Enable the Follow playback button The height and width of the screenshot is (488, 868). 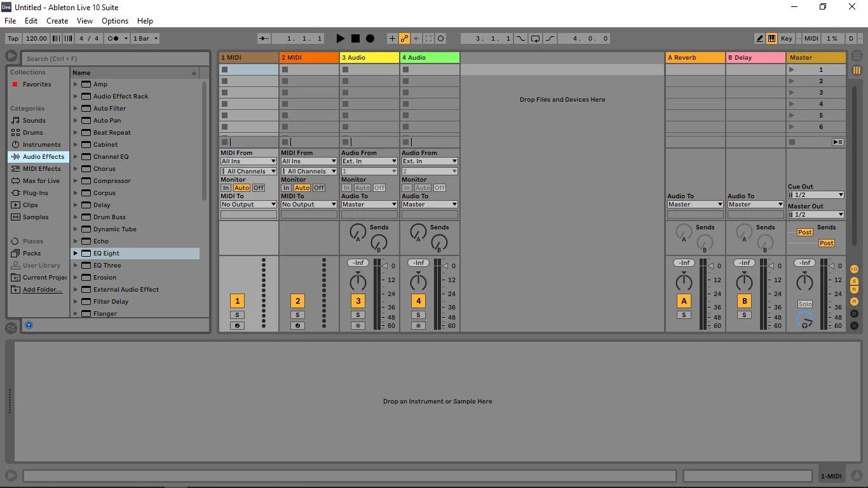point(264,39)
